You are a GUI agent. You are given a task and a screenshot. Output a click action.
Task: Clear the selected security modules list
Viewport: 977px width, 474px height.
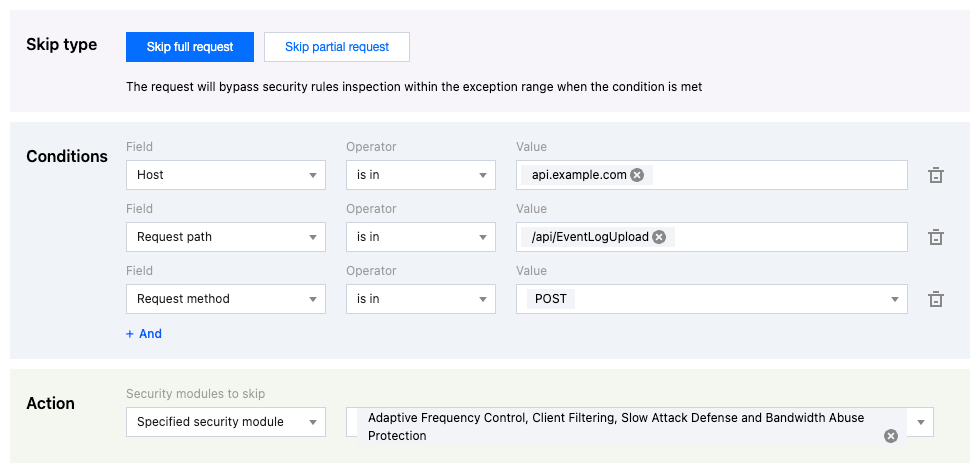tap(890, 436)
